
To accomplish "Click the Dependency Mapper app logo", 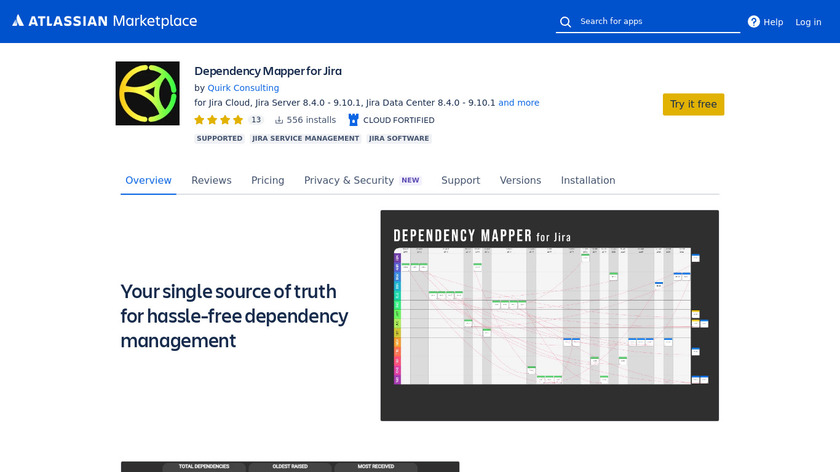I will (x=147, y=93).
